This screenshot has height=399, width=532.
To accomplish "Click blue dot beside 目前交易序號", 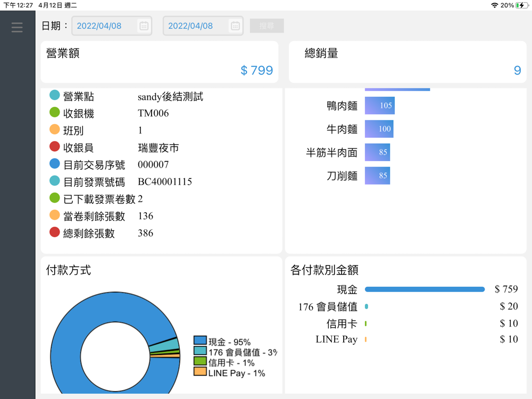I will 54,163.
